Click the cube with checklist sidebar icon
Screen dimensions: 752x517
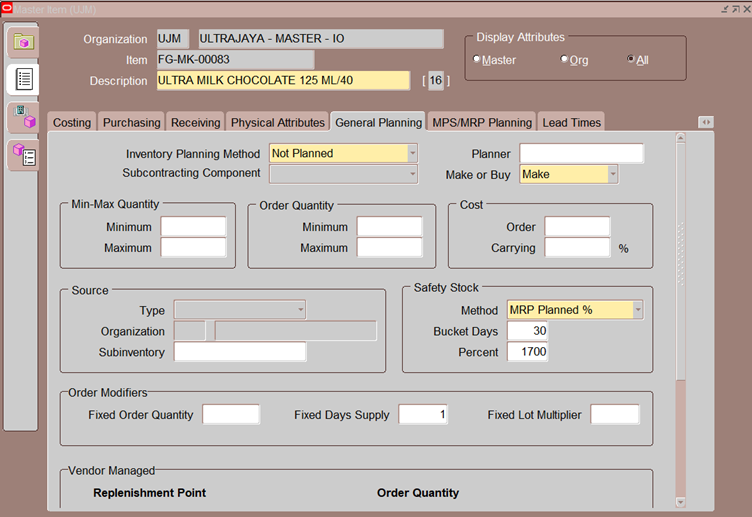click(x=24, y=156)
